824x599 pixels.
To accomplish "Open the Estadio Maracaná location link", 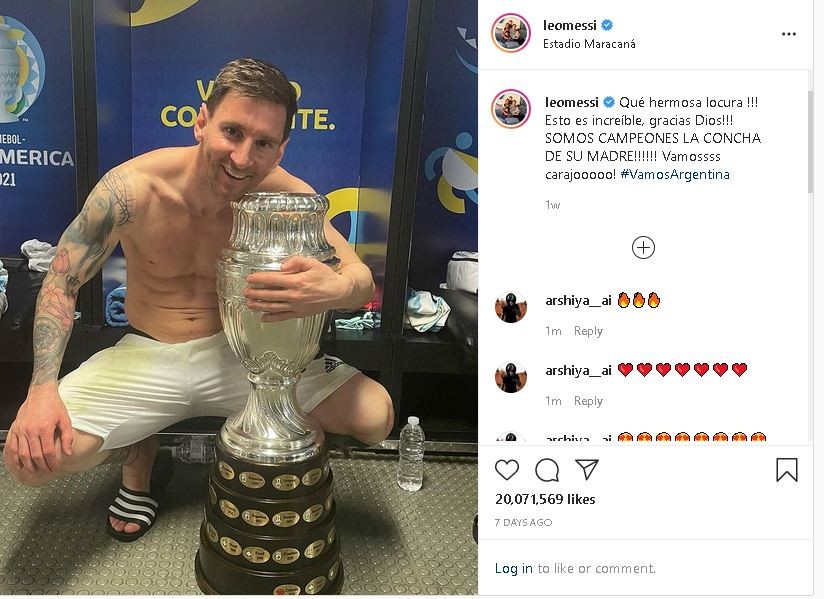I will point(589,44).
